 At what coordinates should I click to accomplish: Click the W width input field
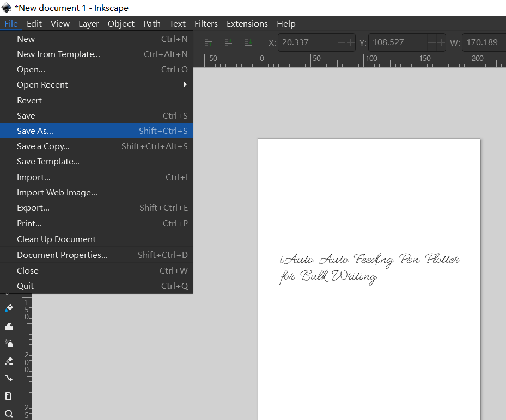point(484,42)
